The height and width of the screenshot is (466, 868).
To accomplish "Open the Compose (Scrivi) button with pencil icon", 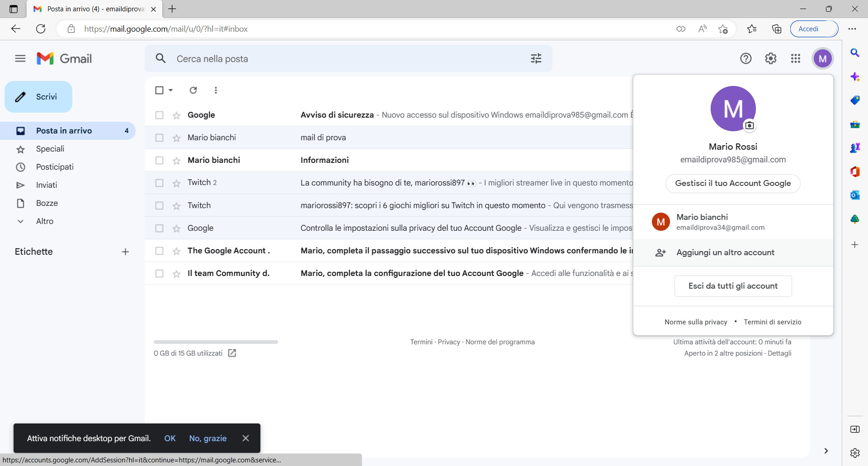I will 38,96.
